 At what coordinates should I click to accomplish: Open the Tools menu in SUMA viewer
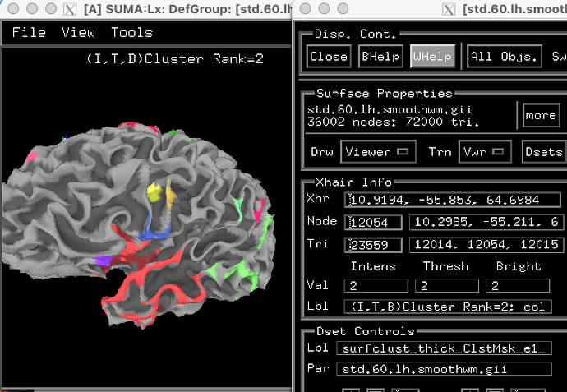131,33
